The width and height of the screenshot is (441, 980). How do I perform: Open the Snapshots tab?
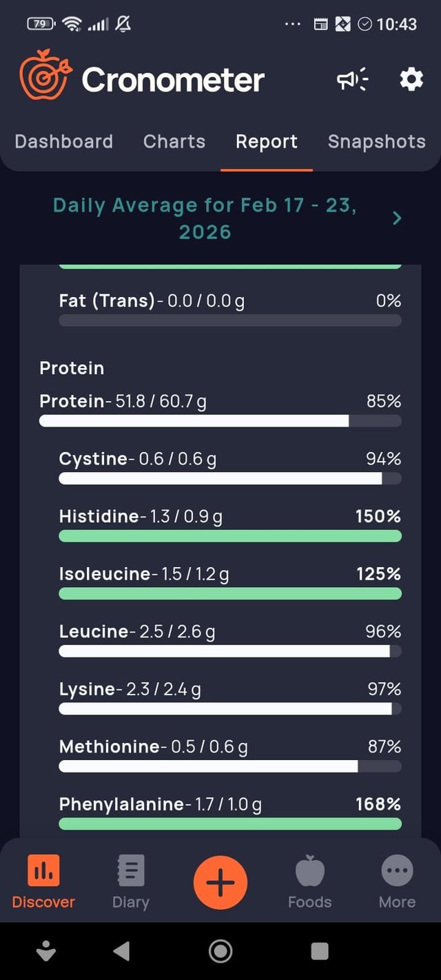click(x=376, y=141)
